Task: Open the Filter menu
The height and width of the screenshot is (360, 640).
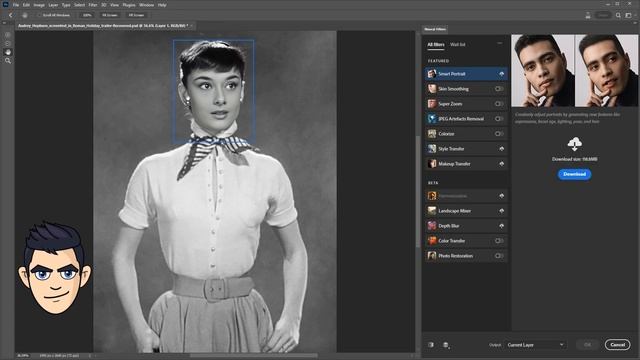Action: pos(93,5)
